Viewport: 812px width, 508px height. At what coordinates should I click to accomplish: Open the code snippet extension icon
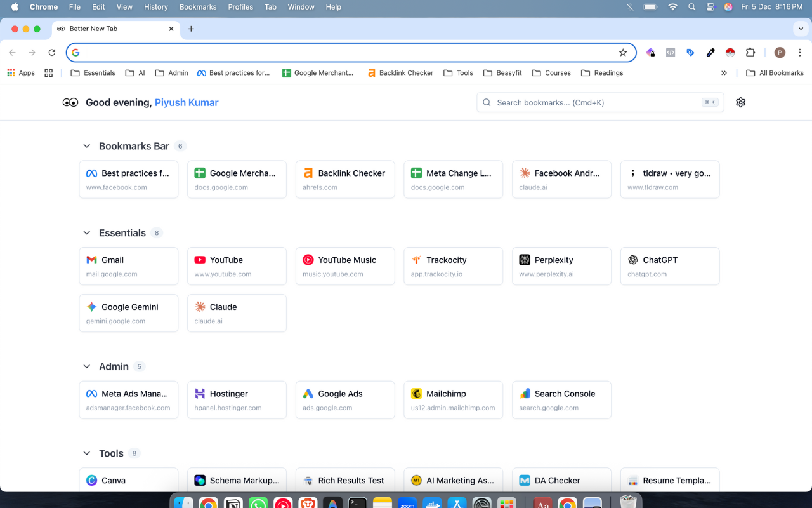coord(671,52)
